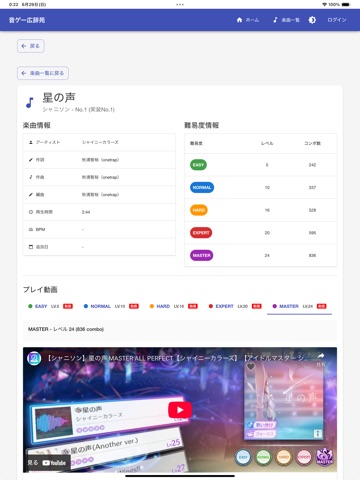Toggle the dark/light theme icon
Viewport: 360px width, 480px height.
tap(312, 20)
